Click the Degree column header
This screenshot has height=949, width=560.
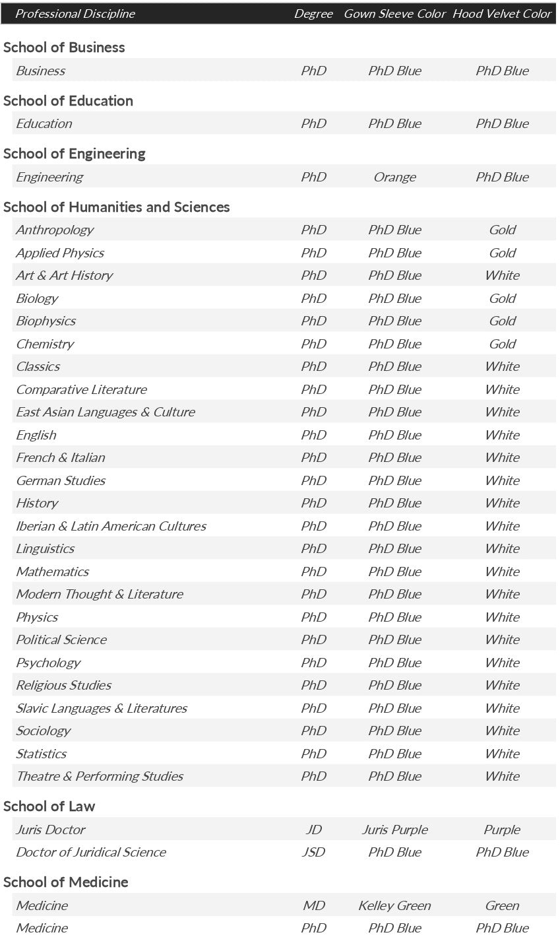313,14
